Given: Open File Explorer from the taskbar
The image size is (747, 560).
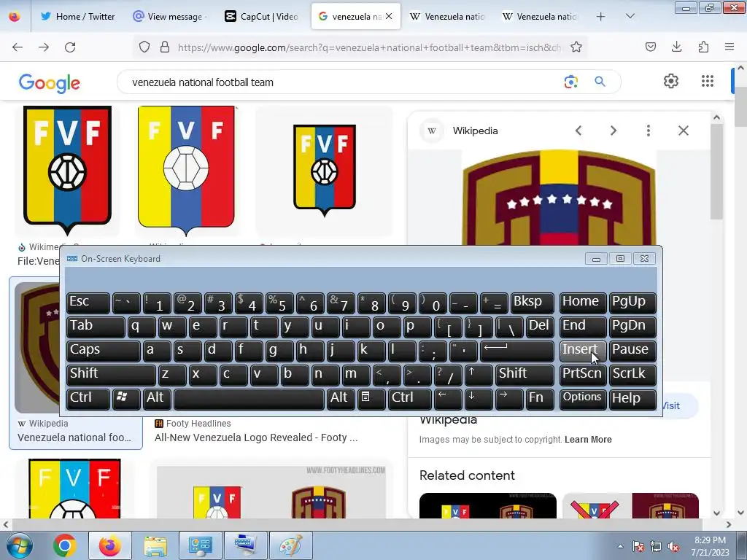Looking at the screenshot, I should tap(155, 545).
